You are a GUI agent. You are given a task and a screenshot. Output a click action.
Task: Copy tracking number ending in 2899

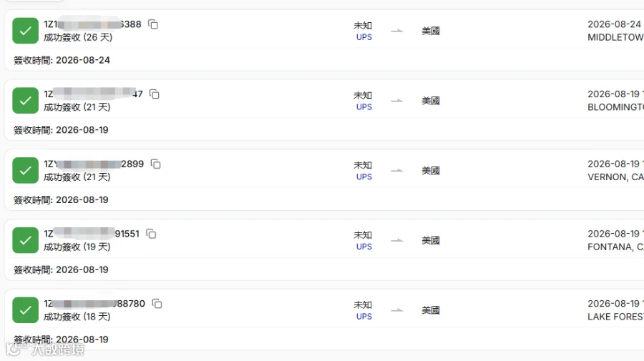[x=155, y=164]
